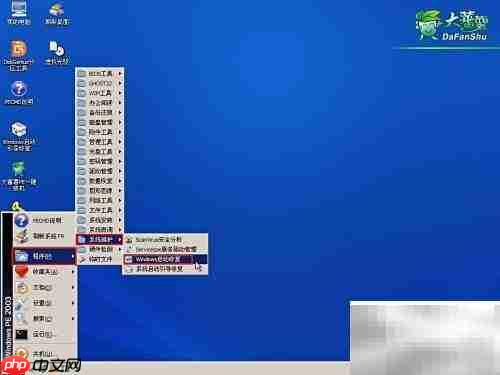Click the second Start menu entry below the help item

44,236
